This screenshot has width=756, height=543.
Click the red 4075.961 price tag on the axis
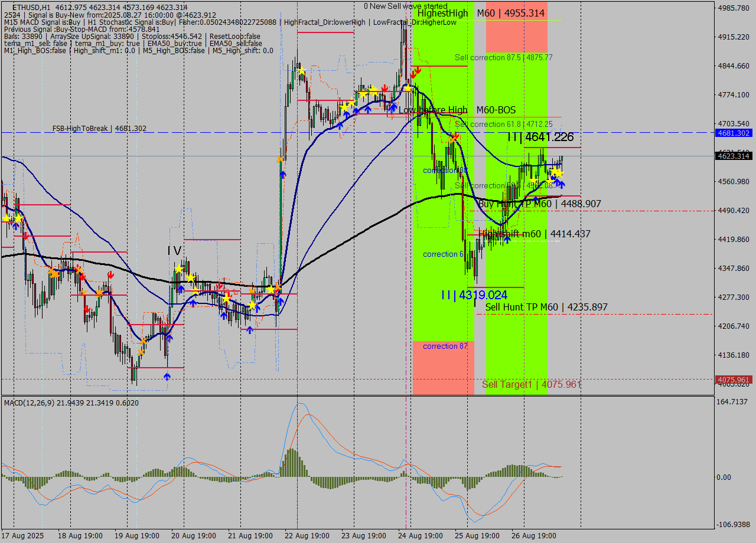[732, 380]
